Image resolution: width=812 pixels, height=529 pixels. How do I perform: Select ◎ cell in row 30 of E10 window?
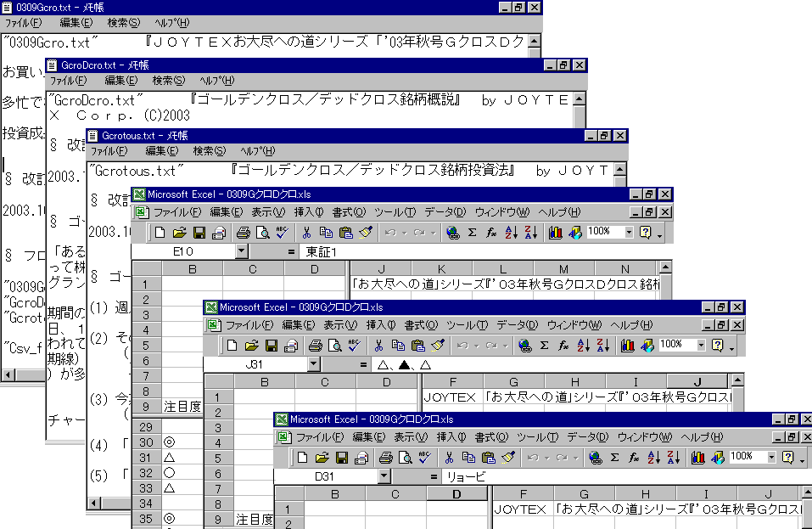coord(182,442)
